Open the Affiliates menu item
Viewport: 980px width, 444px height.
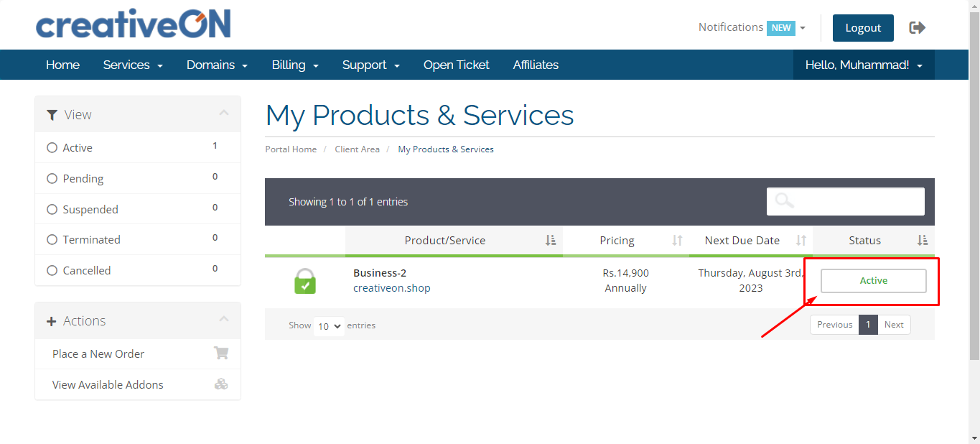536,65
